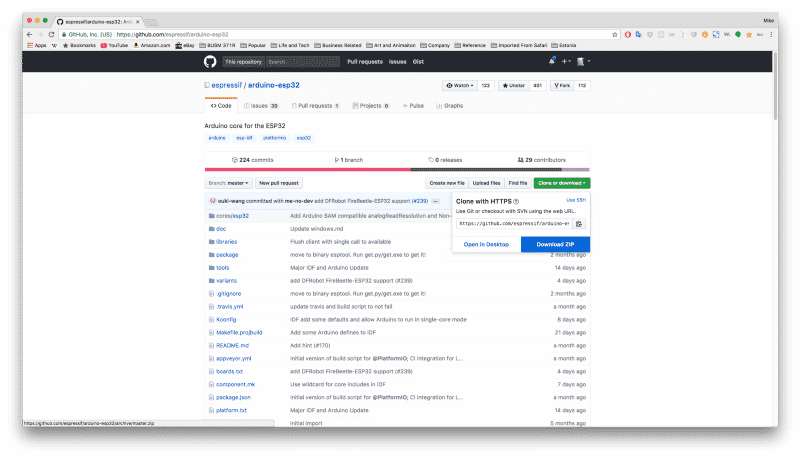Open the libraries folder
Image resolution: width=800 pixels, height=458 pixels.
pyautogui.click(x=227, y=242)
